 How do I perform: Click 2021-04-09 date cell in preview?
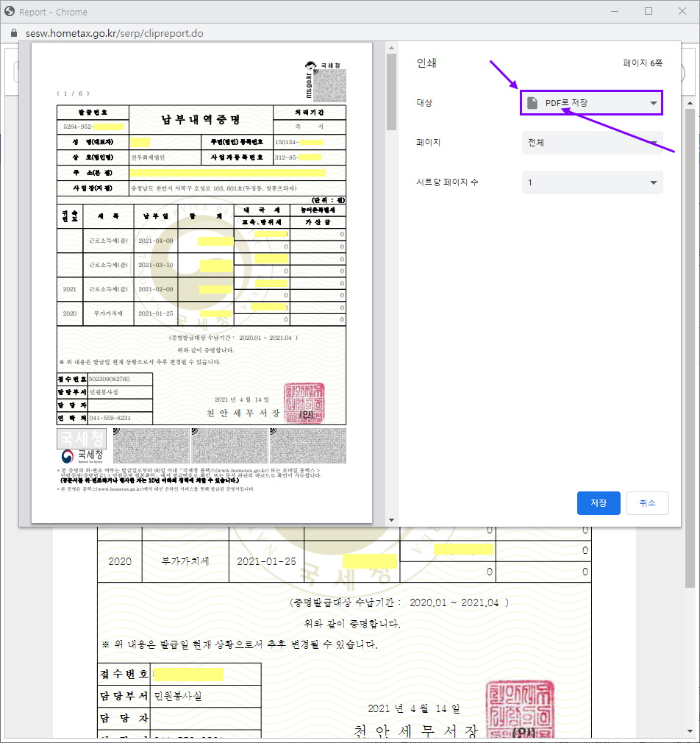[x=156, y=241]
